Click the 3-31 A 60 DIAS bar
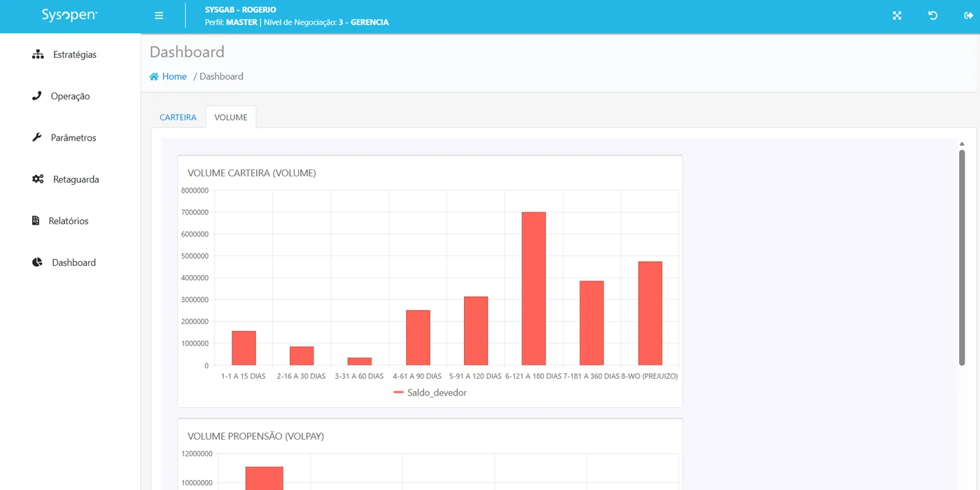Viewport: 980px width, 490px height. [360, 361]
